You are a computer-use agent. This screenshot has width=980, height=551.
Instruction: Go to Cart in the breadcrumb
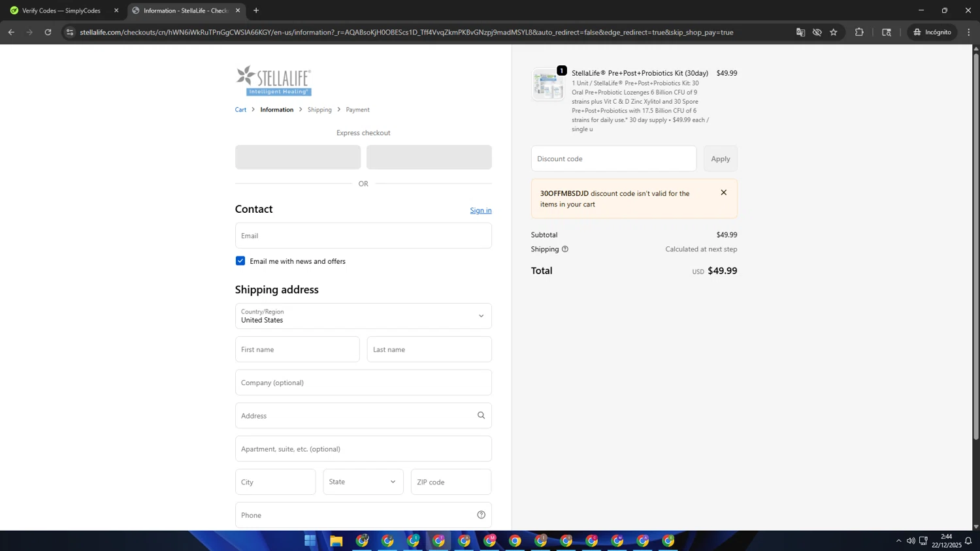(x=240, y=110)
